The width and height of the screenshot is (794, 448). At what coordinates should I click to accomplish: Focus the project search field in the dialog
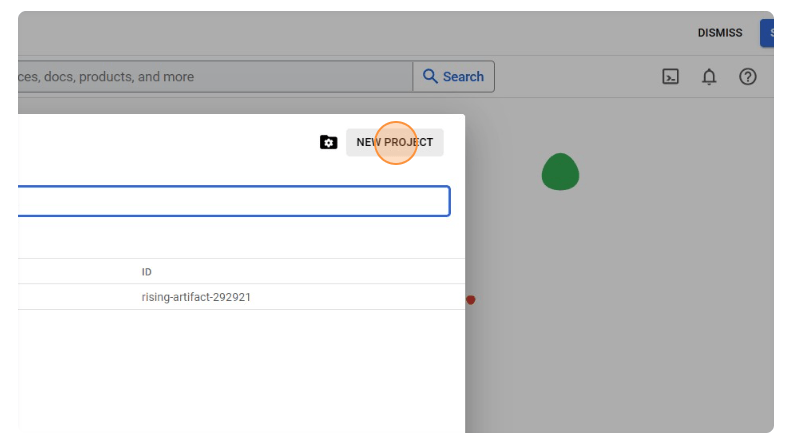pos(230,201)
